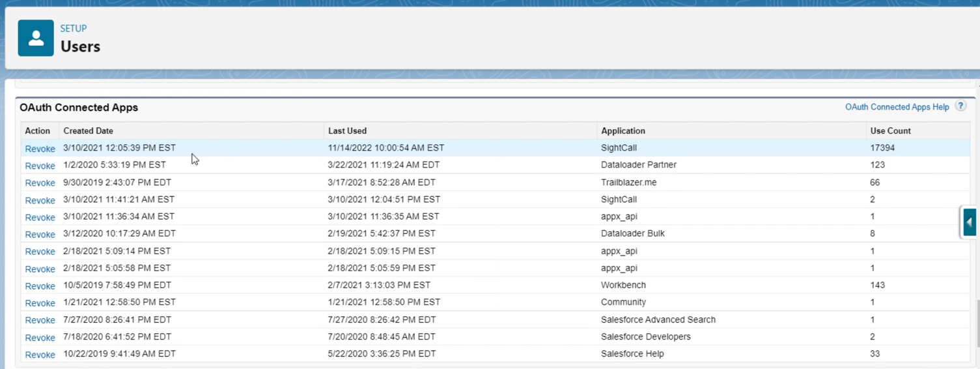Click the Application column header

(623, 130)
